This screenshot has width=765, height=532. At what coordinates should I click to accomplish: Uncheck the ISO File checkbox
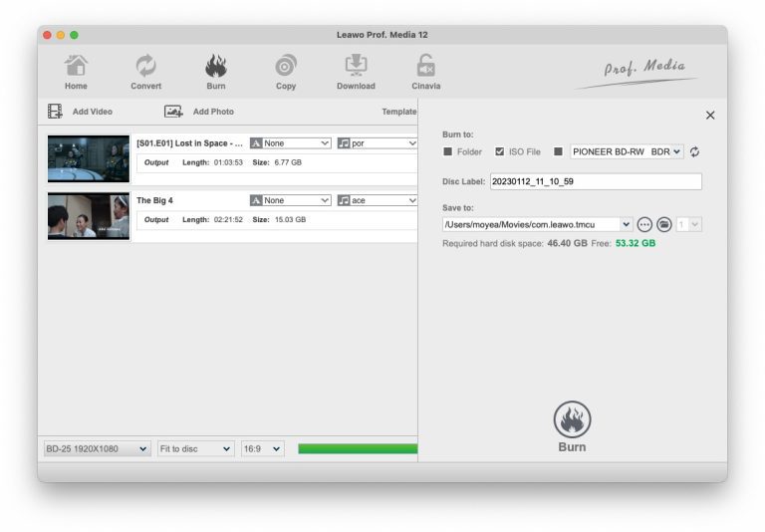tap(500, 151)
